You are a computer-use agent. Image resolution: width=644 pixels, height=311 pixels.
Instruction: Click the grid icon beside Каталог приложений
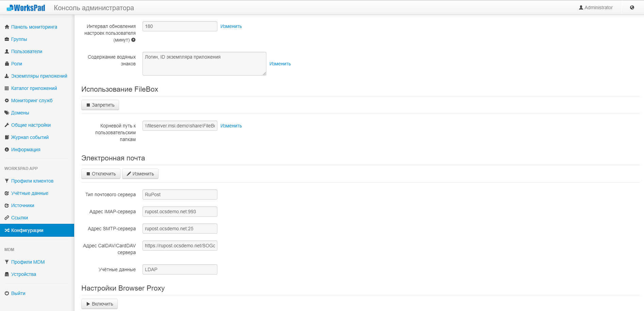(x=7, y=88)
